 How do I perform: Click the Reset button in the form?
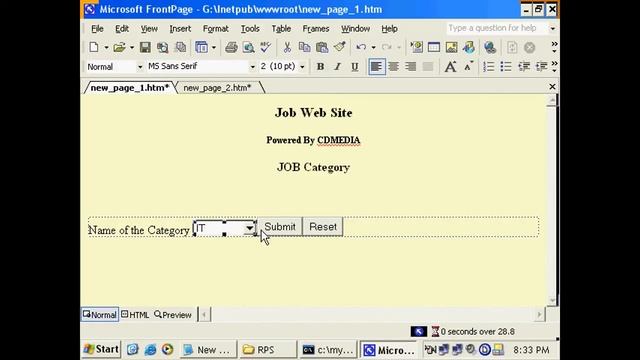click(x=322, y=227)
